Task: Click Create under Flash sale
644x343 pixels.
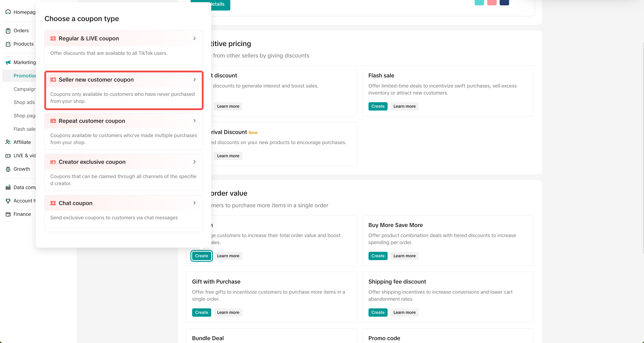Action: pos(378,106)
